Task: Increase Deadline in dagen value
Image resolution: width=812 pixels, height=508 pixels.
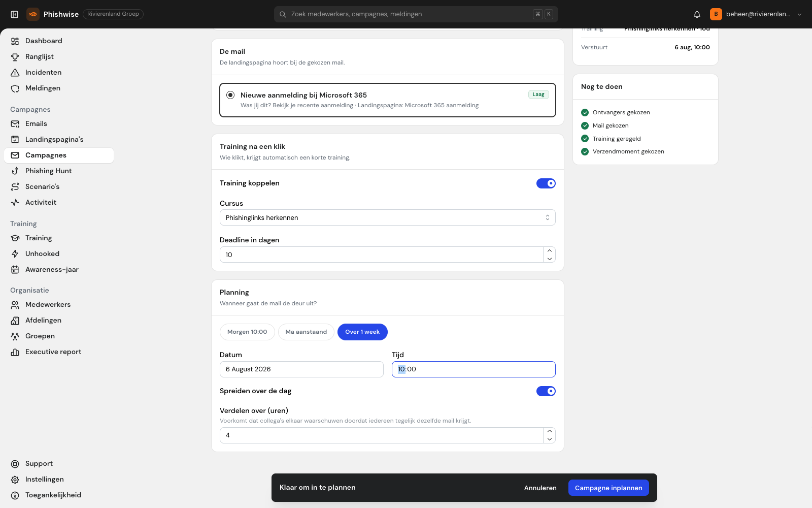Action: coord(550,250)
